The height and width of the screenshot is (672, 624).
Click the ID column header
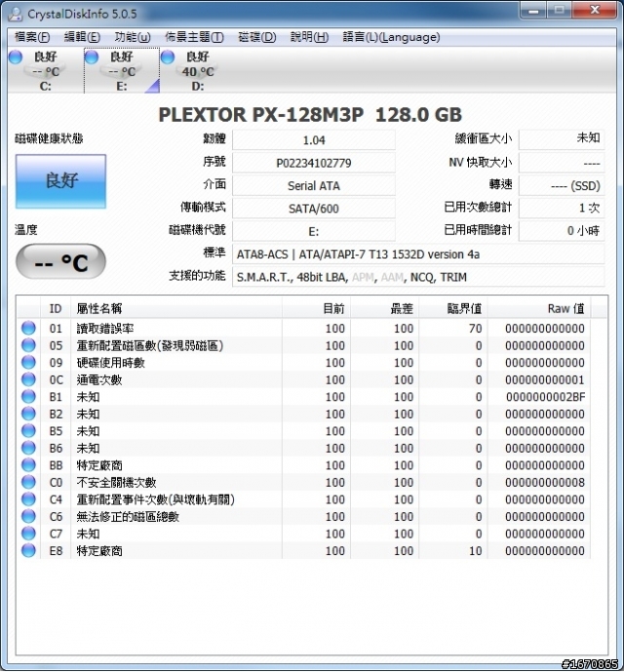[x=56, y=308]
